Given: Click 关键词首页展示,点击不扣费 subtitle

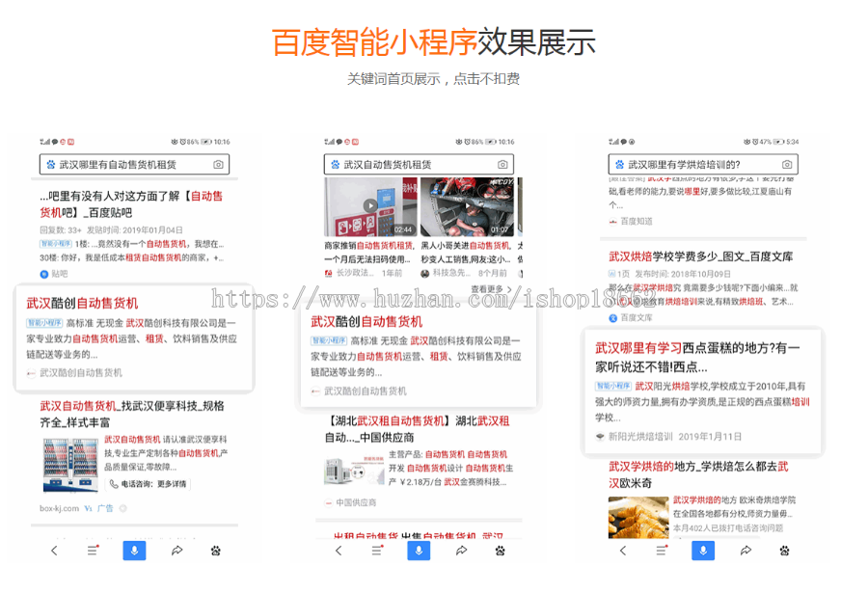Looking at the screenshot, I should pyautogui.click(x=433, y=79).
